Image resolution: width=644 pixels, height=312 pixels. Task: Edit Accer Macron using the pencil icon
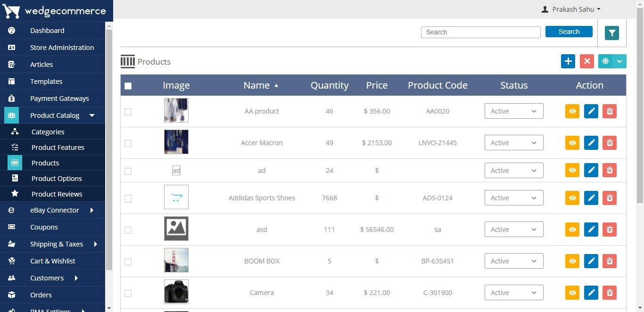tap(591, 142)
